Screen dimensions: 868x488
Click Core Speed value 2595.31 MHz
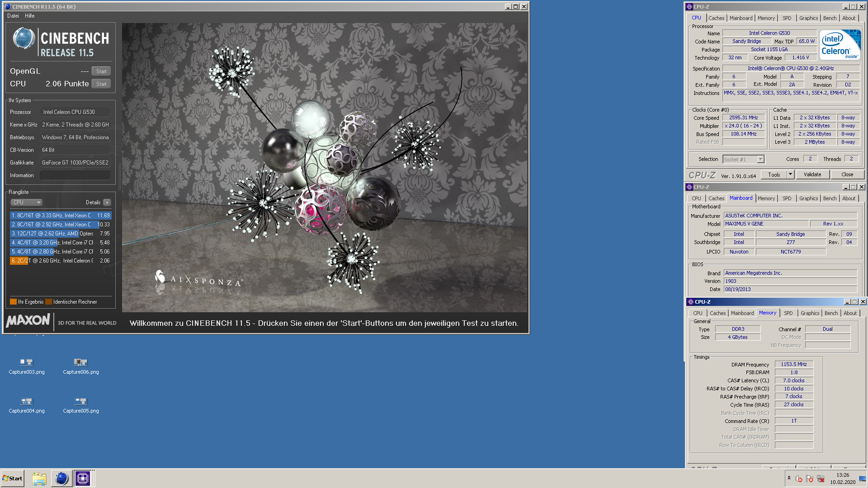pyautogui.click(x=744, y=117)
